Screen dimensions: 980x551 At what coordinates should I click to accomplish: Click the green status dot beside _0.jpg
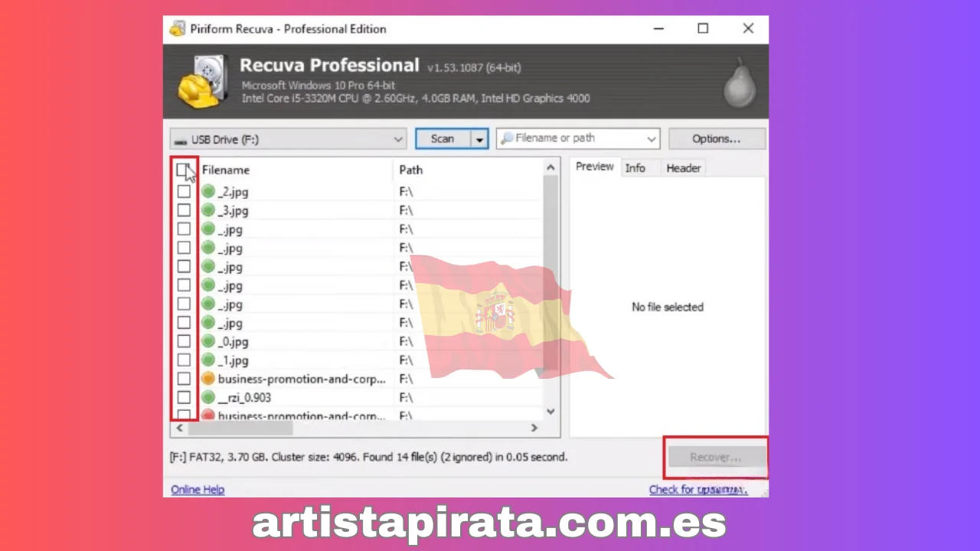click(x=207, y=341)
